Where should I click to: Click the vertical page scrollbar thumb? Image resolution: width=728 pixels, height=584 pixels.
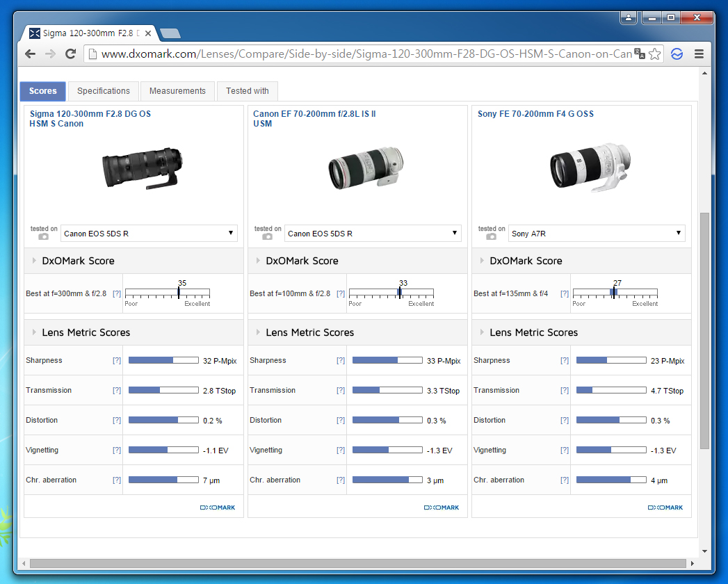pos(704,330)
